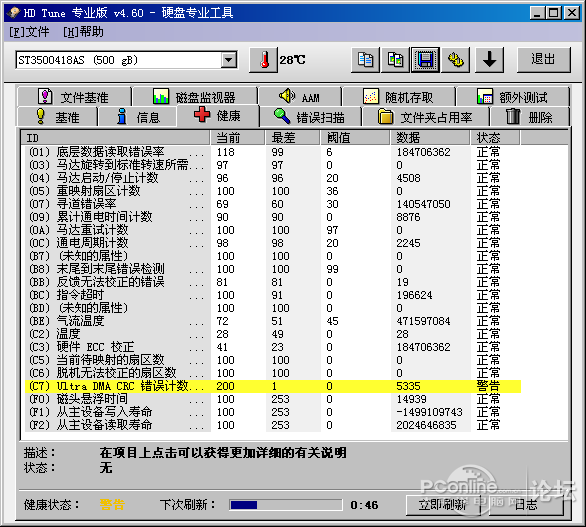Image resolution: width=586 pixels, height=527 pixels.
Task: Click the copy text to clipboard icon
Action: click(x=366, y=60)
